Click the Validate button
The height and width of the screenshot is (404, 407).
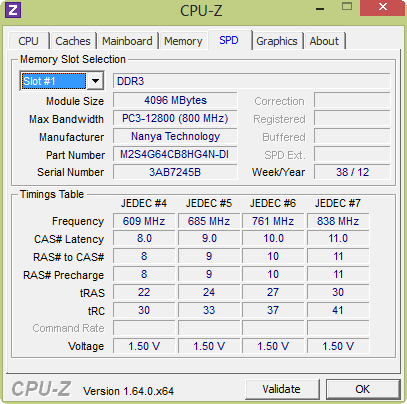282,389
